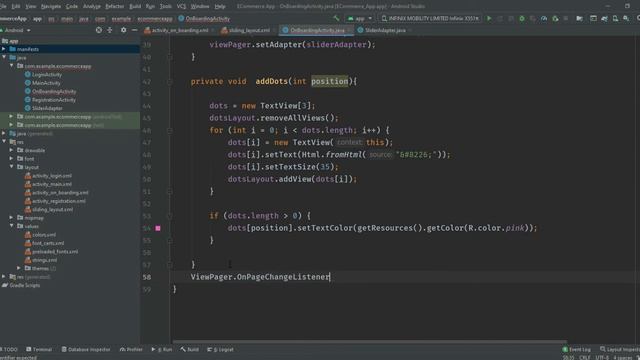Expand the themes entry

19,268
